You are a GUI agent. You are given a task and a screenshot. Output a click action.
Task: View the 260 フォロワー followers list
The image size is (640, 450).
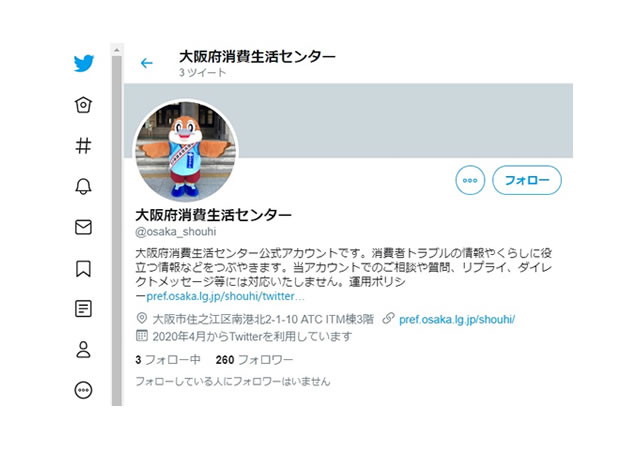tap(254, 360)
